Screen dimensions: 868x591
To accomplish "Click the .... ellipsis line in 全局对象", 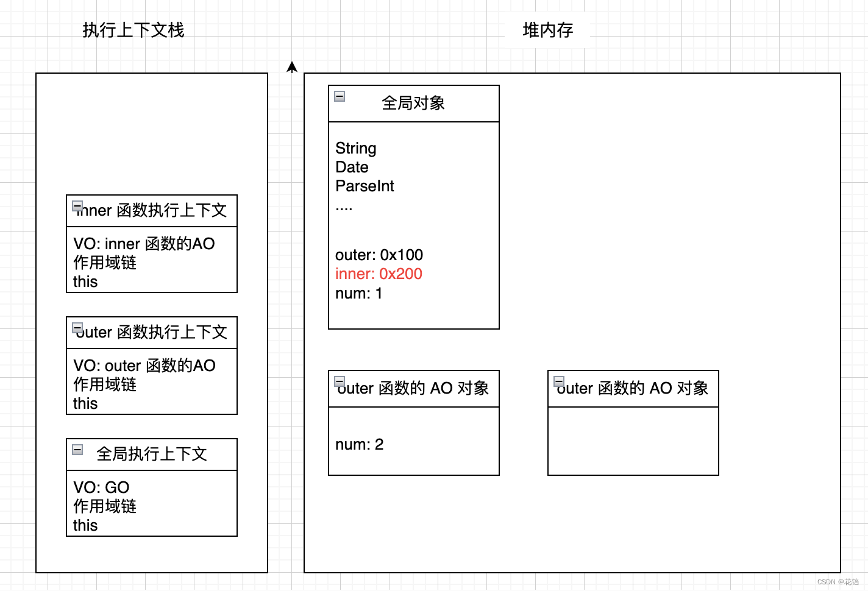I will click(344, 208).
